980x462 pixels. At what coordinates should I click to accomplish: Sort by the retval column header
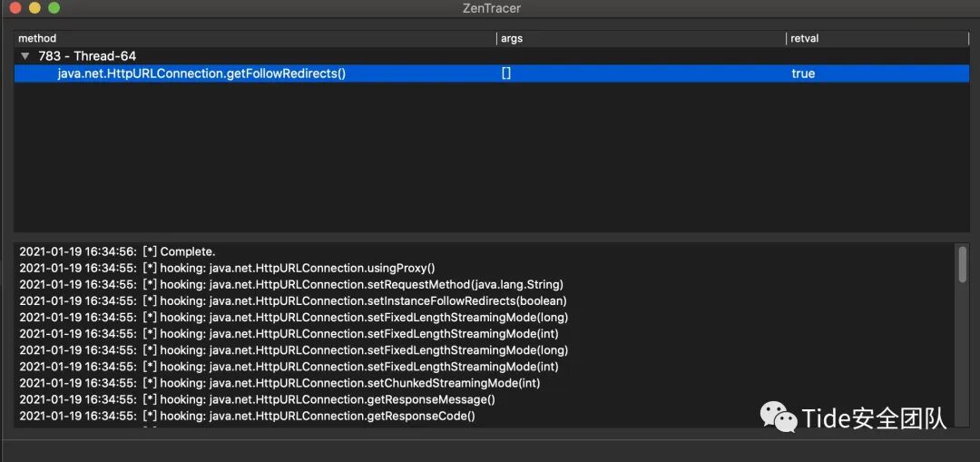[x=877, y=38]
